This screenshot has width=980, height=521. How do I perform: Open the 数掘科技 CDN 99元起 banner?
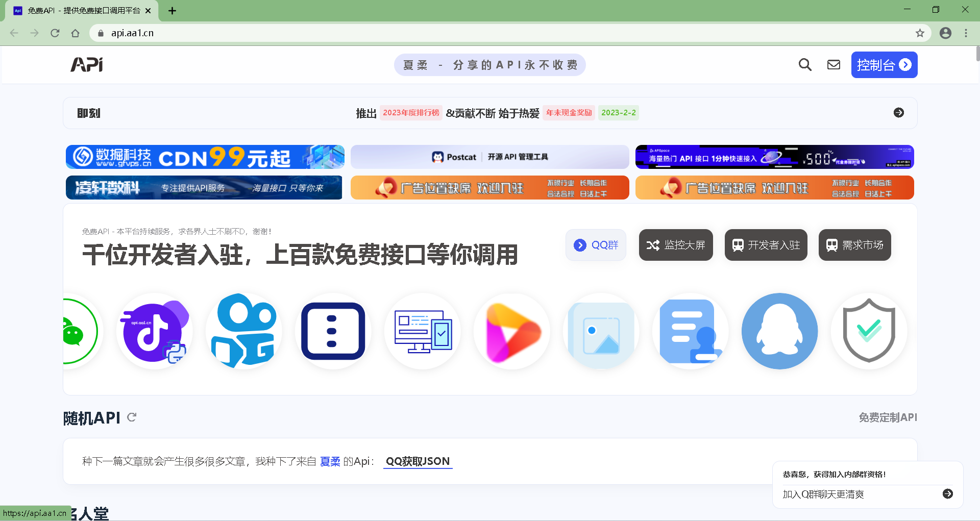pos(205,157)
